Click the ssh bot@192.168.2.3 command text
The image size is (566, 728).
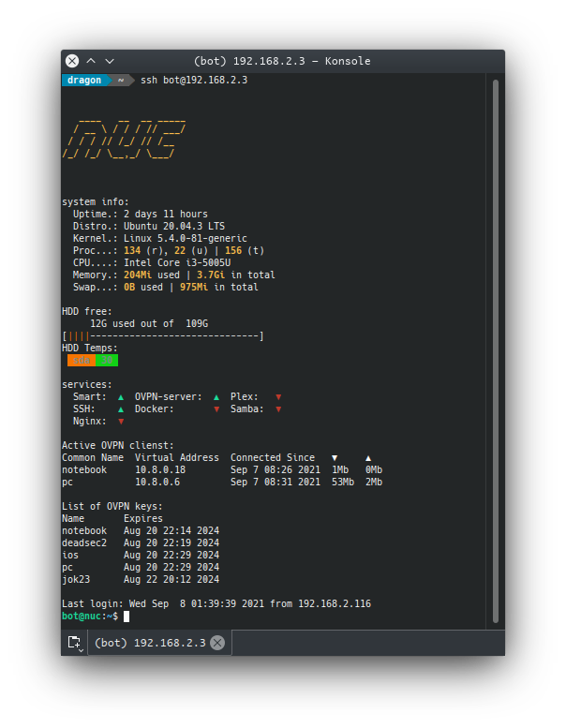[x=193, y=81]
